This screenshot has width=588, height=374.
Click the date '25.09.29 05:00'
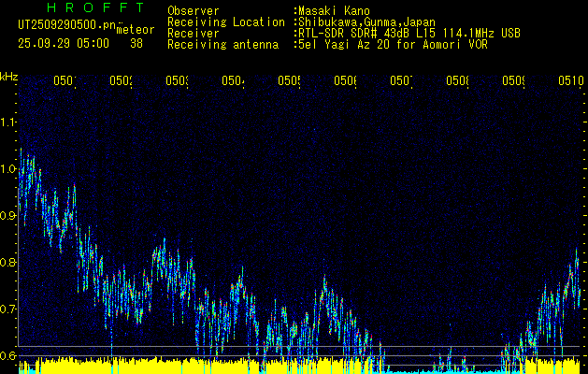64,44
